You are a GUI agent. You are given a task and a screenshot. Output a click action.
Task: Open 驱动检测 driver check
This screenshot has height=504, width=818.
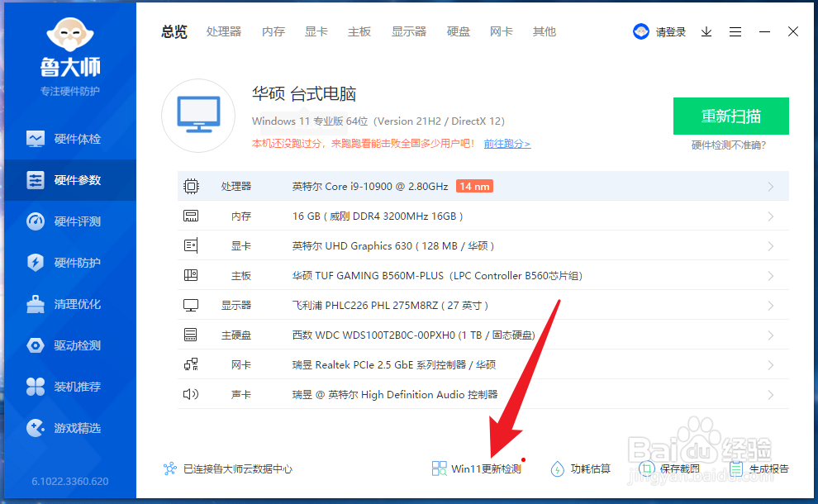pyautogui.click(x=70, y=345)
